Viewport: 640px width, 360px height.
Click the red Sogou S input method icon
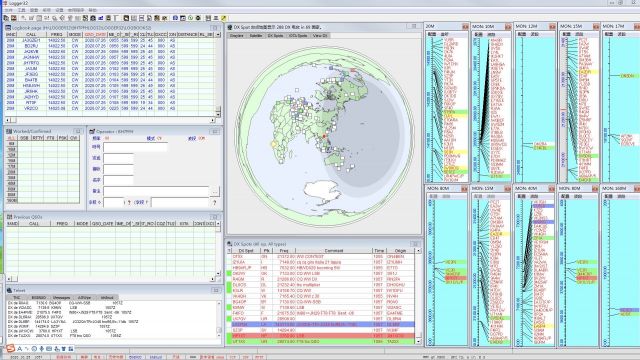tap(10, 349)
